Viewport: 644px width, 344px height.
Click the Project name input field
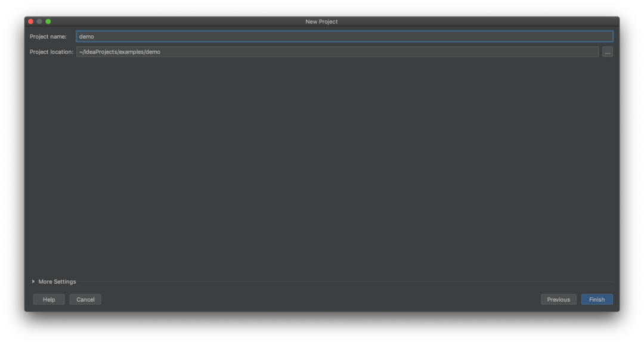tap(344, 36)
